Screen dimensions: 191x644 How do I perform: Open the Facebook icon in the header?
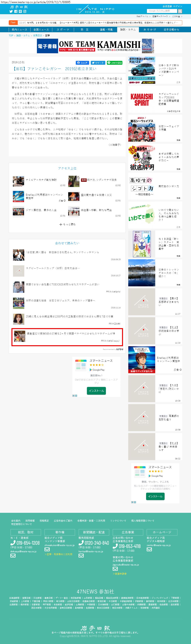pyautogui.click(x=16, y=11)
